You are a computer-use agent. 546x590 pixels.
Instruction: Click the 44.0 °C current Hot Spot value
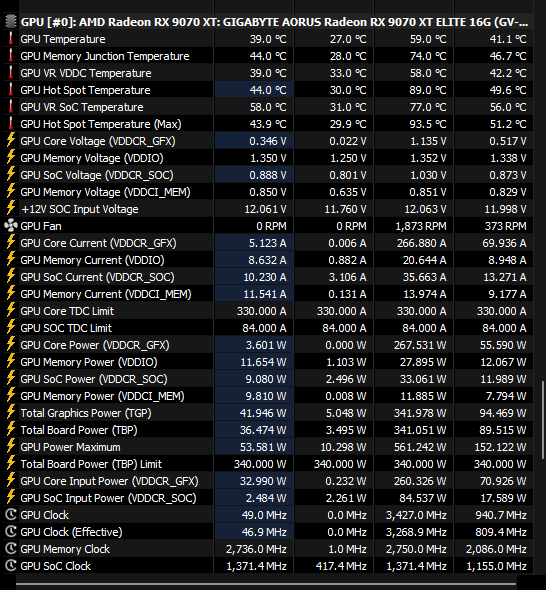click(268, 90)
